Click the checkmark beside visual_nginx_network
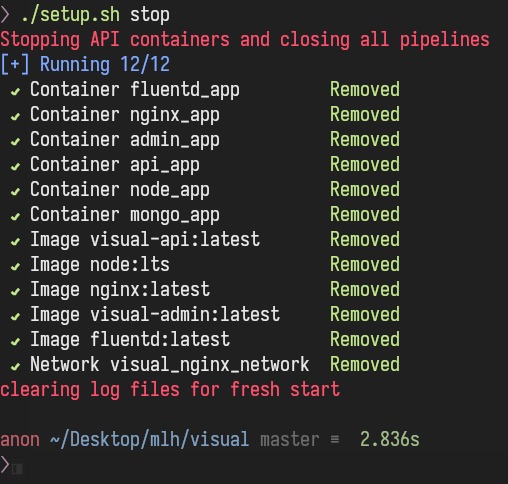The image size is (508, 484). (15, 366)
